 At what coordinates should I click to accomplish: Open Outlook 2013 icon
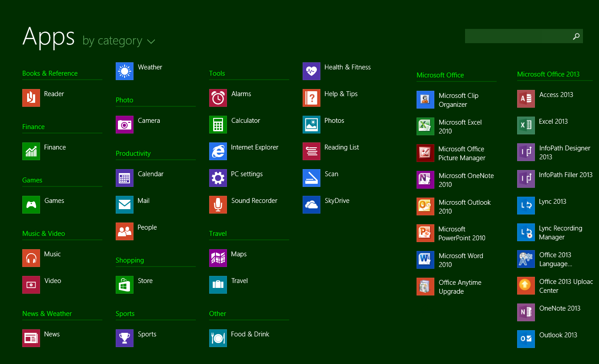pos(526,339)
